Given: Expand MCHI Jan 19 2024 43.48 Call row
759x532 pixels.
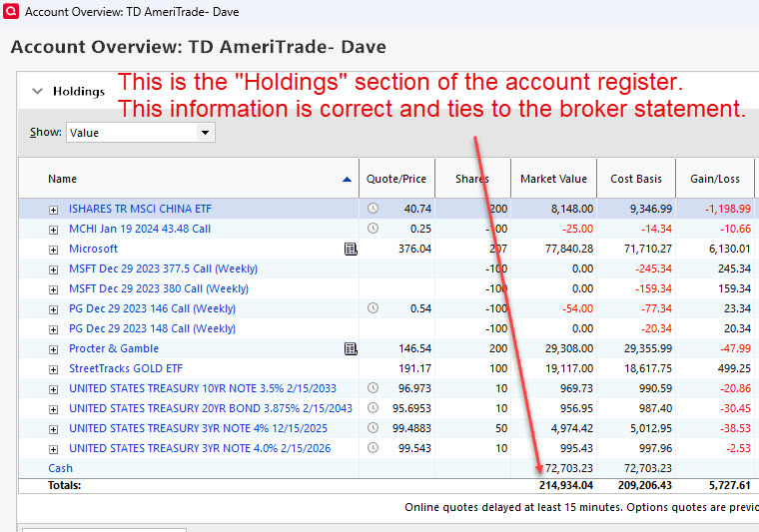Looking at the screenshot, I should coord(53,230).
